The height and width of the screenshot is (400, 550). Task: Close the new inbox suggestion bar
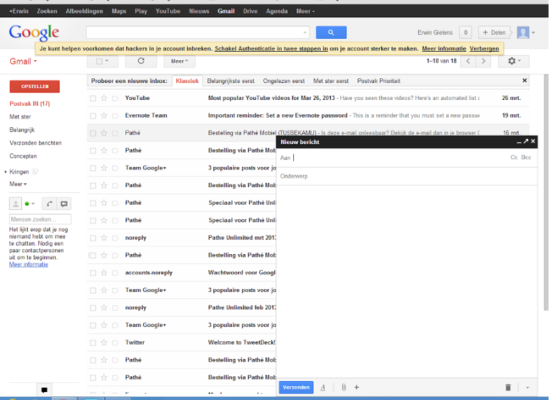524,80
